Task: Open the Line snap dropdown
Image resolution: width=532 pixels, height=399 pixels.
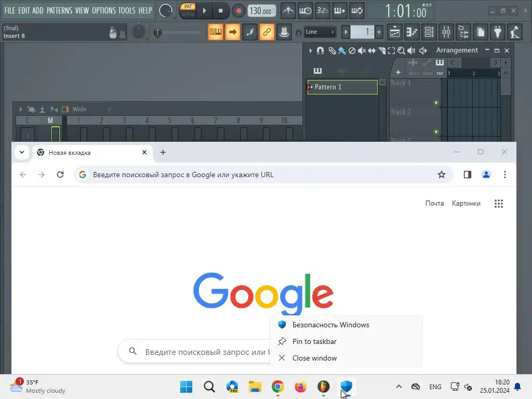Action: point(320,32)
